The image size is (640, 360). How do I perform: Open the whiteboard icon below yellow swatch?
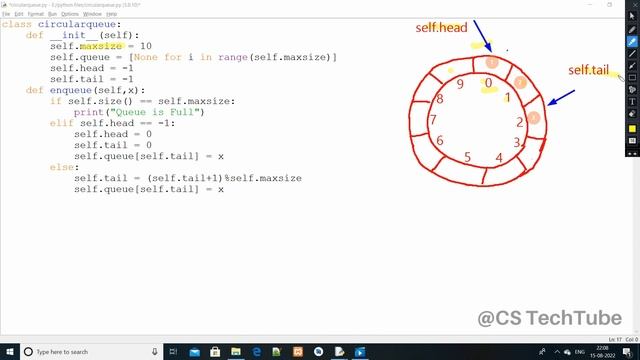[632, 141]
